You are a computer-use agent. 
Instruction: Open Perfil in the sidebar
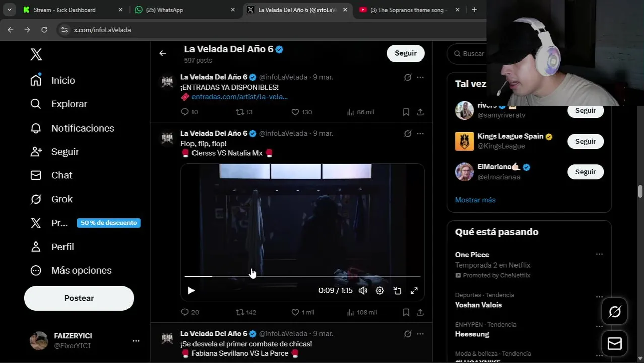coord(52,247)
